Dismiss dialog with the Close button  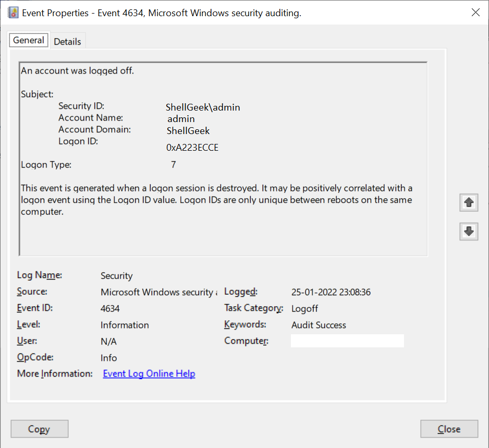[x=449, y=429]
